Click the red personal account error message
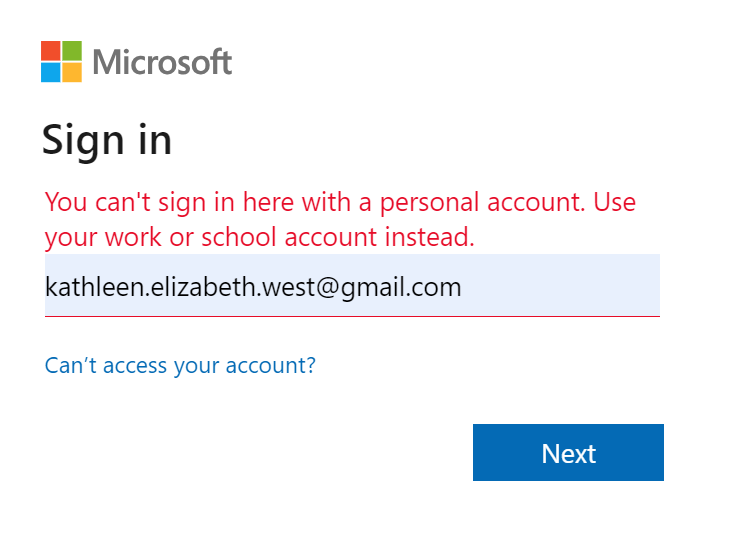Image resolution: width=741 pixels, height=541 pixels. pyautogui.click(x=340, y=203)
